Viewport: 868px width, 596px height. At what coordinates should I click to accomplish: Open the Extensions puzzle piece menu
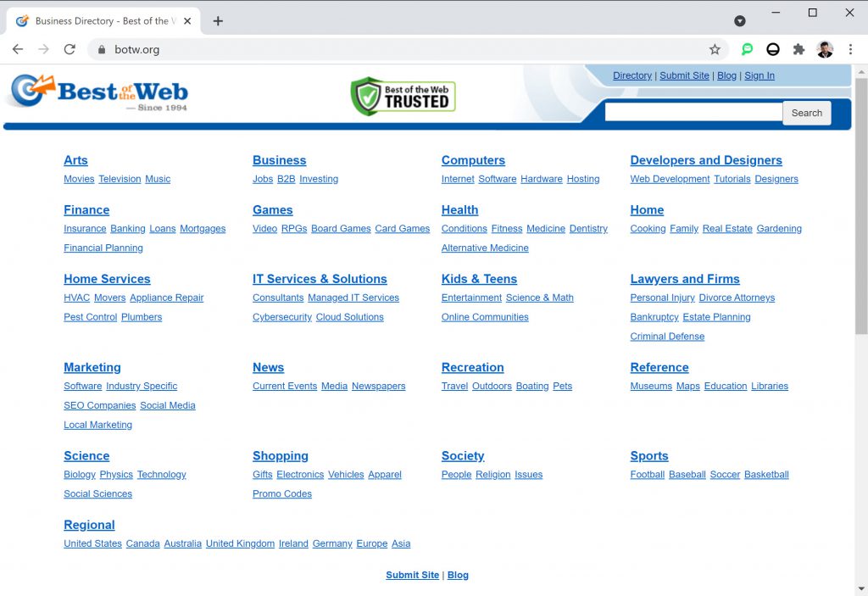pyautogui.click(x=798, y=49)
